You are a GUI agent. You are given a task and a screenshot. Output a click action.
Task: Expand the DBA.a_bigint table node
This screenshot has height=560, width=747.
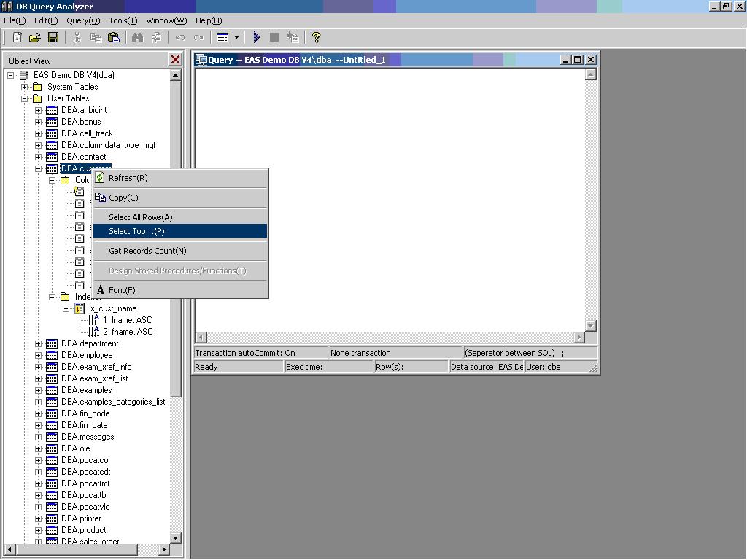(38, 111)
